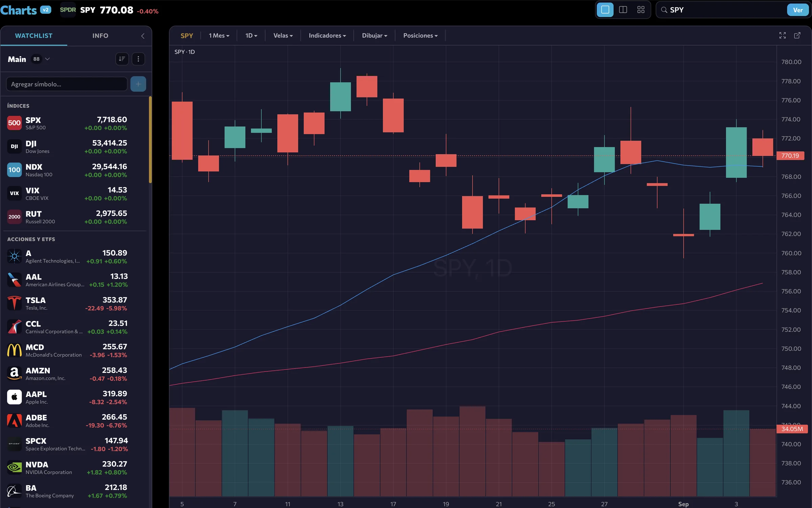Click the DJI Dow Jones logo

(x=14, y=146)
